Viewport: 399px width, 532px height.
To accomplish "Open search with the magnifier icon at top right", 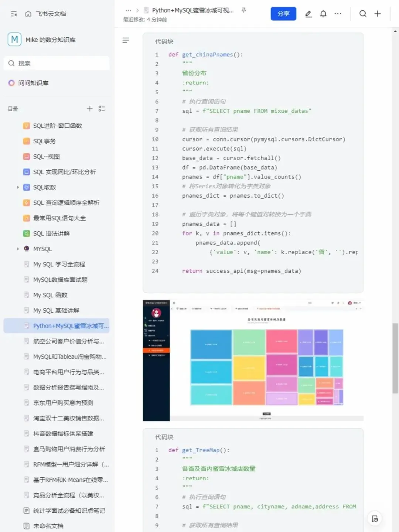I will tap(363, 14).
